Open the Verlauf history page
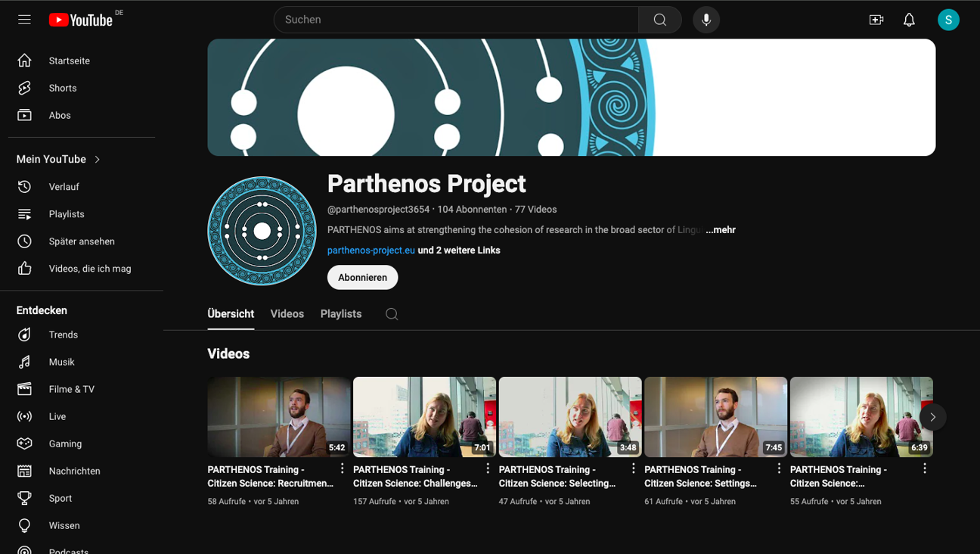 point(64,186)
